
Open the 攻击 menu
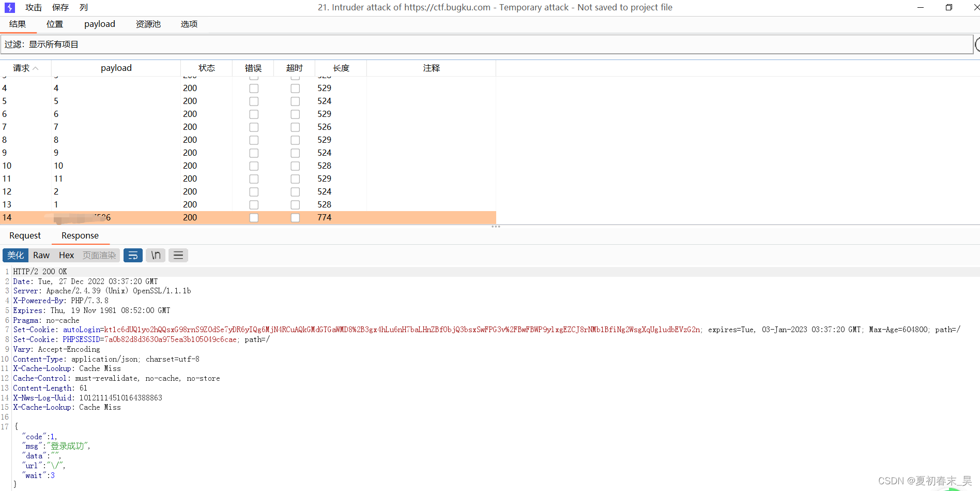point(34,8)
